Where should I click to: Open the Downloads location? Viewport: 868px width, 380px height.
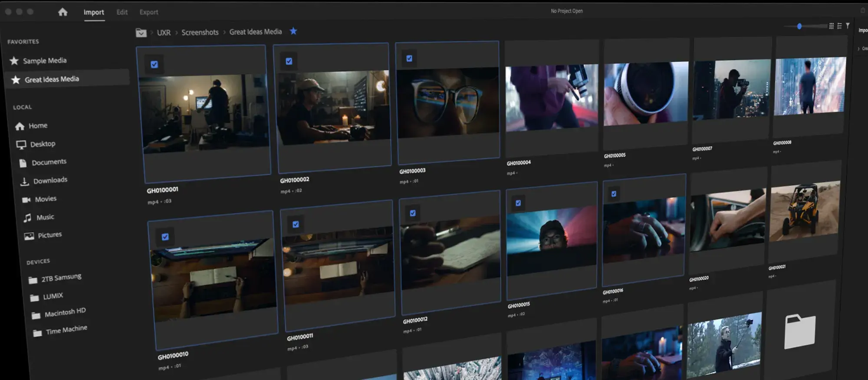point(44,180)
